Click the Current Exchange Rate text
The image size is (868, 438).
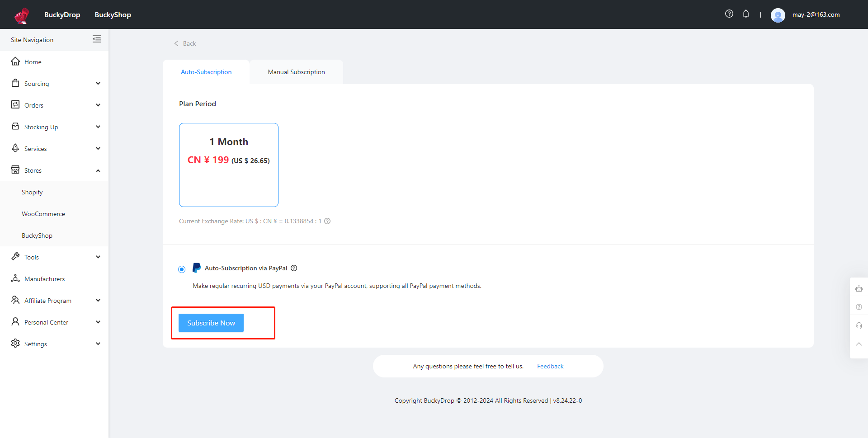[x=250, y=221]
